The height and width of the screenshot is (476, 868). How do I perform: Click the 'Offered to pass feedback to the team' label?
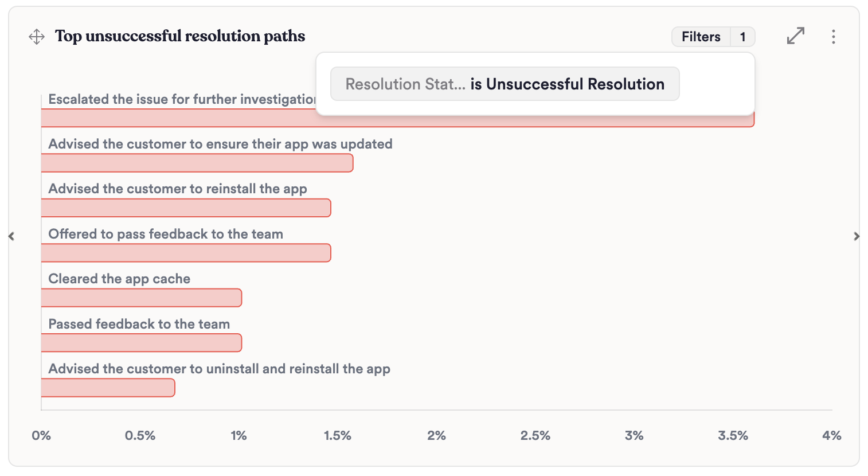pyautogui.click(x=166, y=234)
